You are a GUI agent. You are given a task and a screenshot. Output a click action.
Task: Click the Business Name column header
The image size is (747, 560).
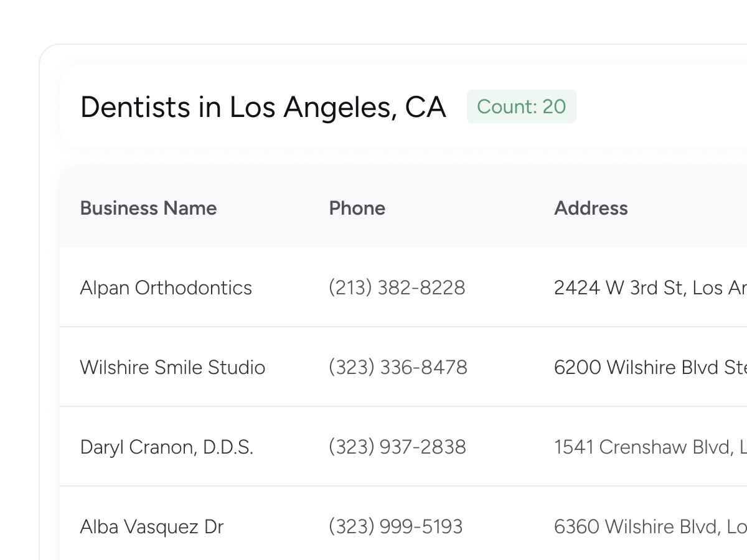click(148, 208)
